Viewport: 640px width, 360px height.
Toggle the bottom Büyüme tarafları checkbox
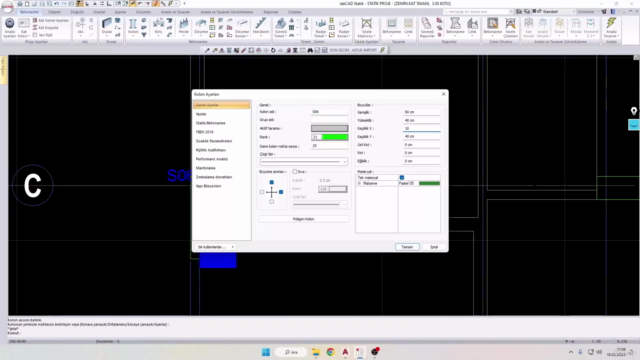(271, 202)
